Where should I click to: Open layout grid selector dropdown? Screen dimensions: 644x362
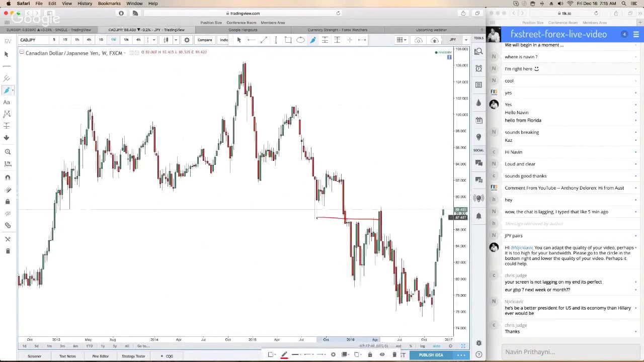point(401,40)
